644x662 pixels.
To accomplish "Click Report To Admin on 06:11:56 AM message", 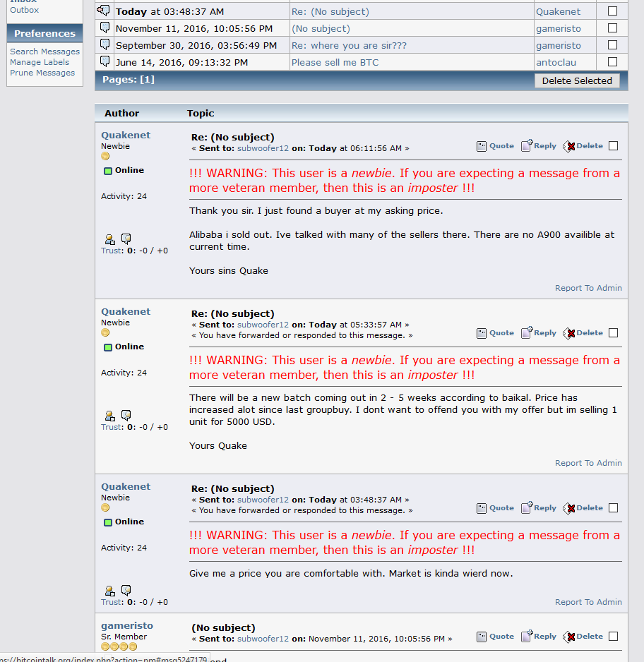I will 588,288.
